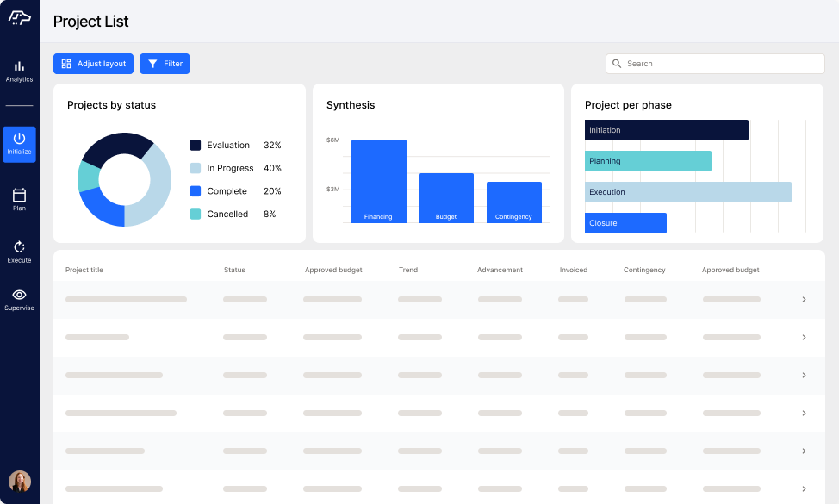Expand the first project row chevron
Image resolution: width=839 pixels, height=504 pixels.
804,300
